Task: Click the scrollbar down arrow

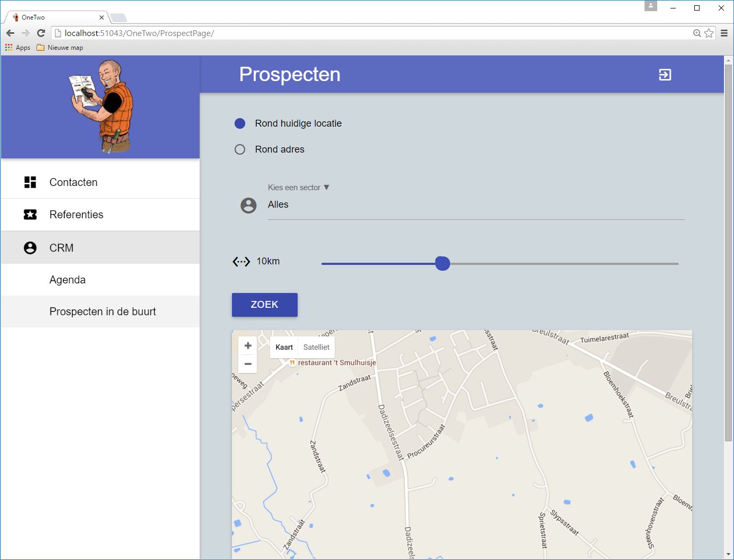Action: (728, 555)
